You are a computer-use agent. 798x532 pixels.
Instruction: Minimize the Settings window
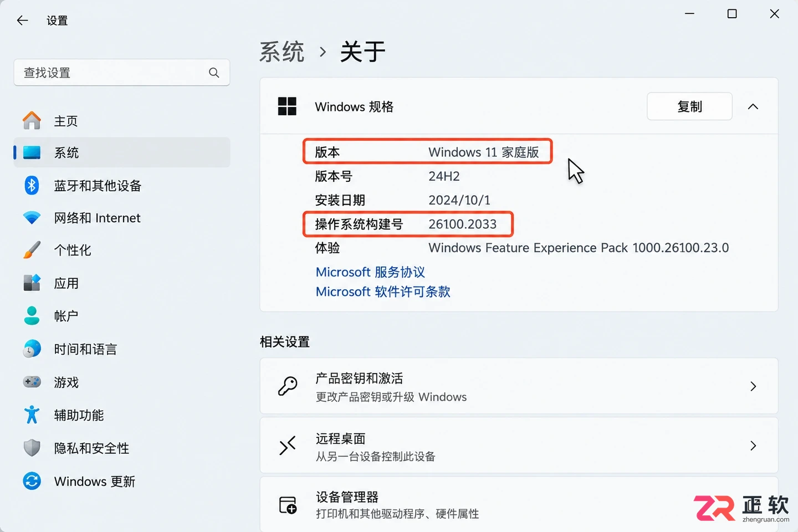click(689, 14)
